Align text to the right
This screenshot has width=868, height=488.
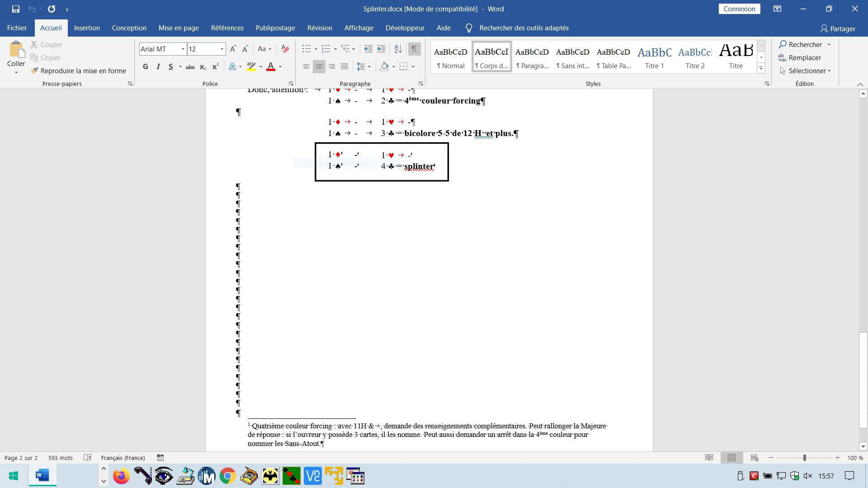(x=332, y=66)
